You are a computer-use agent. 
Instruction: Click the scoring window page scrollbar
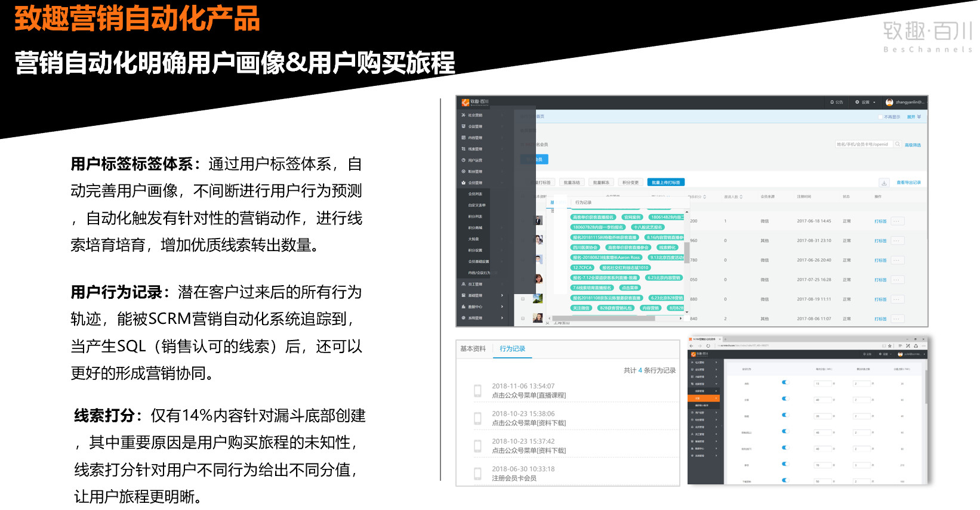click(926, 387)
